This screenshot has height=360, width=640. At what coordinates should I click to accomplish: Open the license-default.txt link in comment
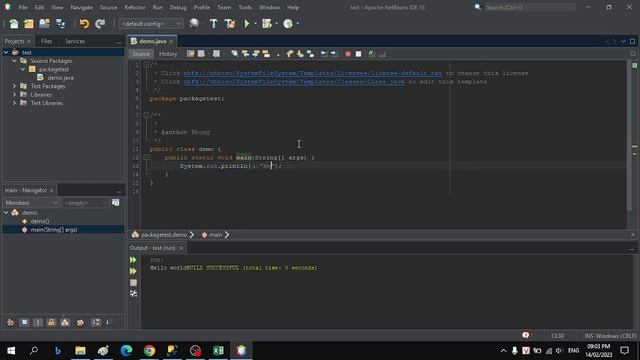click(312, 73)
